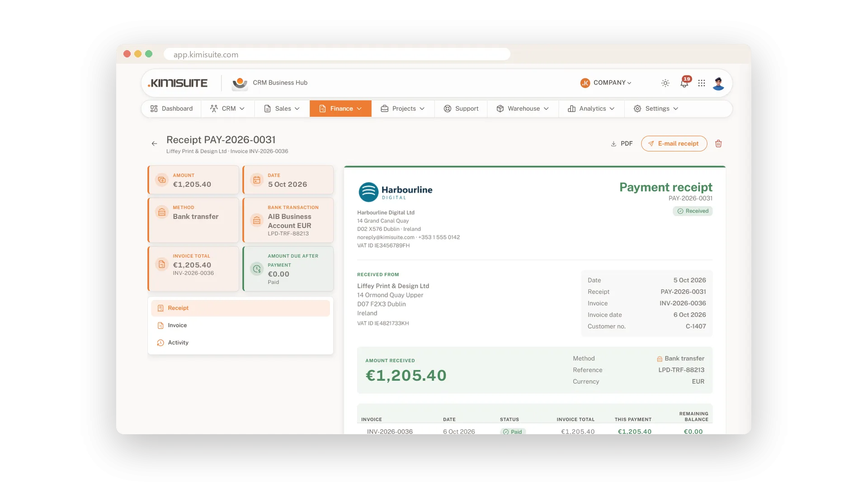Click the Amount Due After Payment clock icon
Screen dimensions: 868x488
coord(256,269)
